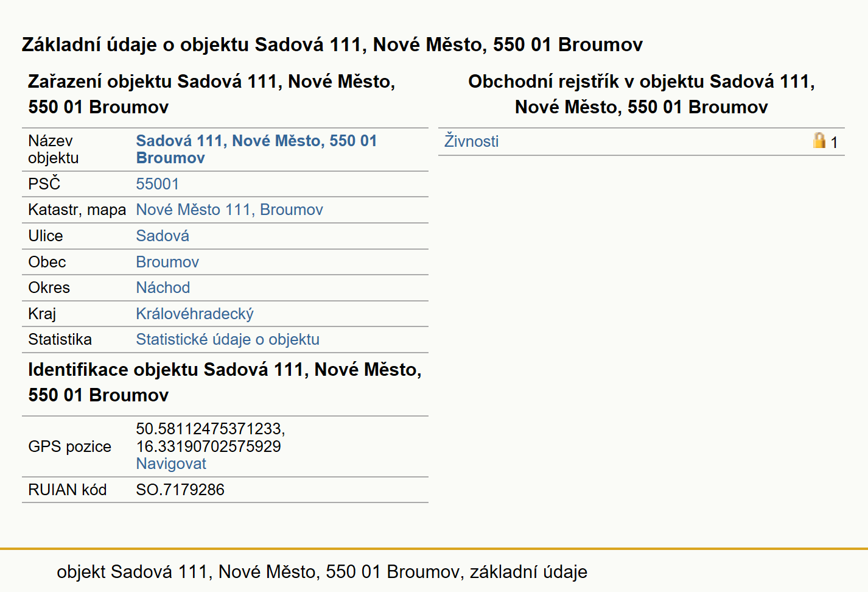868x592 pixels.
Task: Open the Sadová 111 object name link
Action: 256,149
